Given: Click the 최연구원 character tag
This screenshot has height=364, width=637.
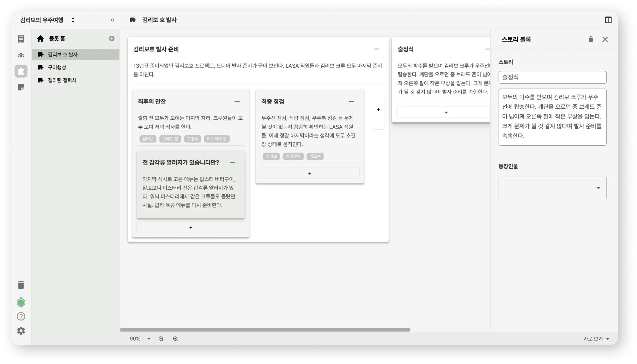Looking at the screenshot, I should [x=293, y=156].
